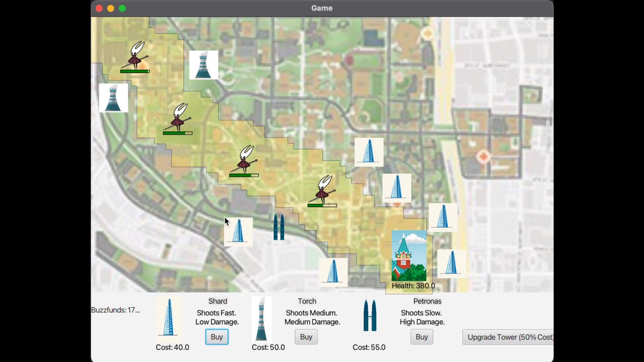Click the green maximize window button
This screenshot has height=362, width=644.
[122, 9]
